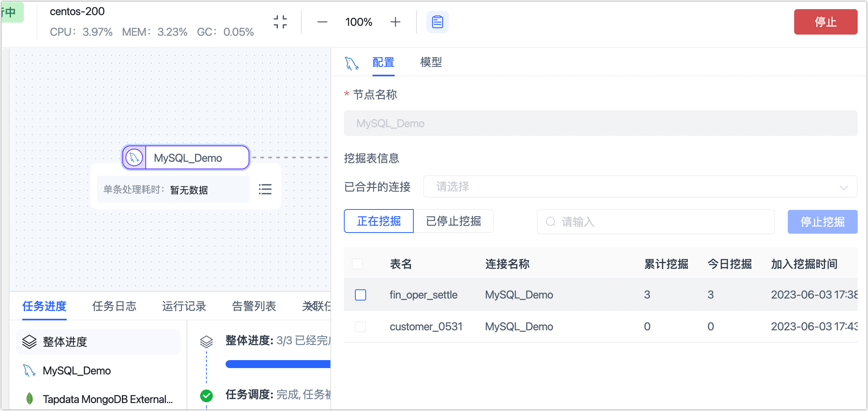Viewport: 868px width, 411px height.
Task: Click the 请输入 search input field
Action: [x=635, y=222]
